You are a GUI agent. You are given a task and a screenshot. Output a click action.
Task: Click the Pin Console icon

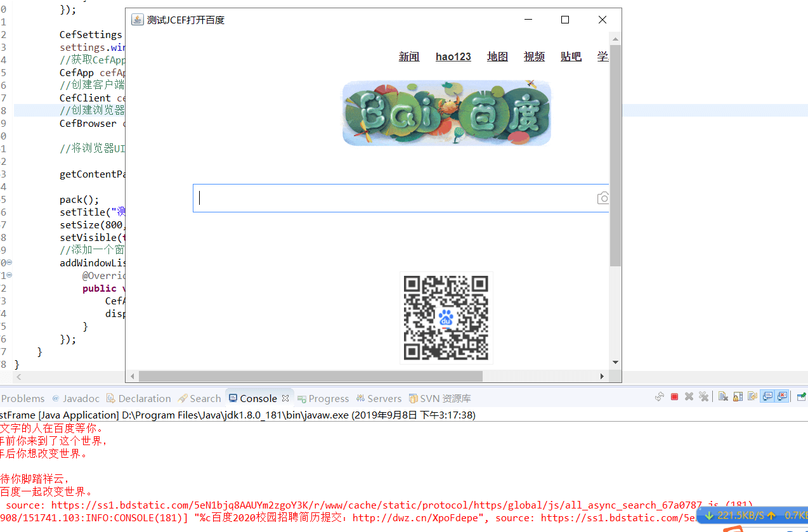tap(802, 397)
